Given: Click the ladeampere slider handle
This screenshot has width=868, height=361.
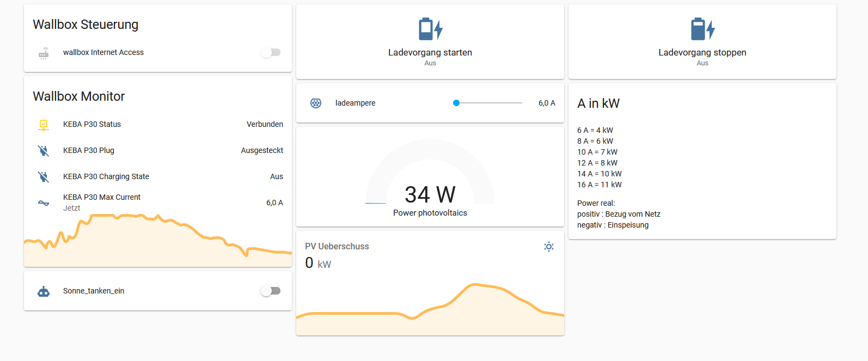Looking at the screenshot, I should [x=456, y=103].
